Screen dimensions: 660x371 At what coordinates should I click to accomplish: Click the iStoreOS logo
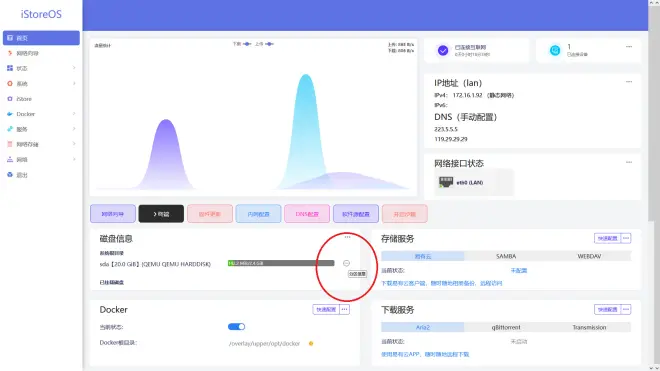(x=41, y=14)
